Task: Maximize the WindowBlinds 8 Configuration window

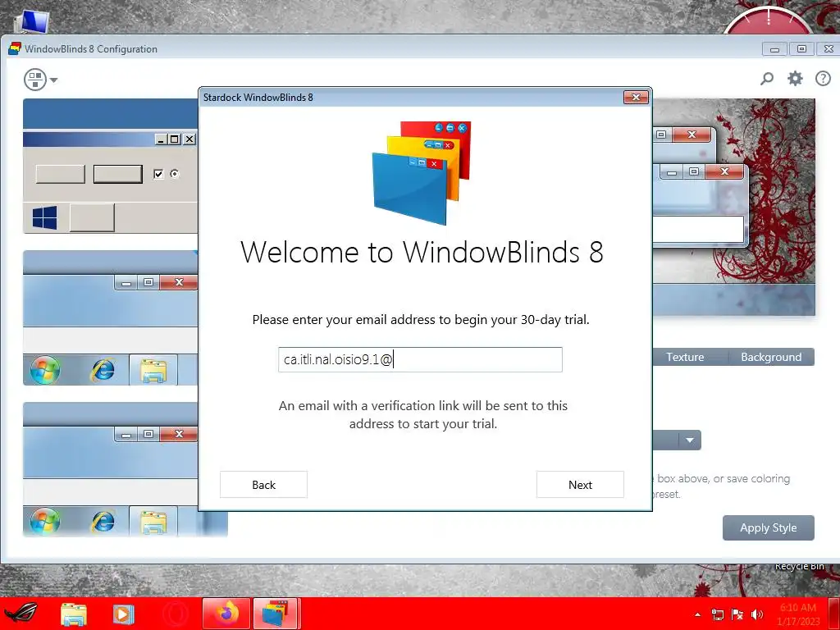Action: 801,48
